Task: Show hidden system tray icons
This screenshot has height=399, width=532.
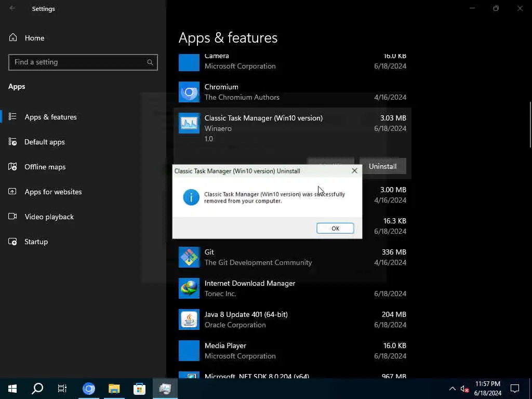Action: coord(453,389)
